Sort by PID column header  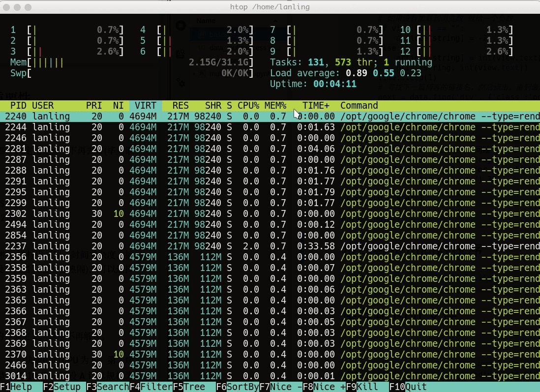18,106
